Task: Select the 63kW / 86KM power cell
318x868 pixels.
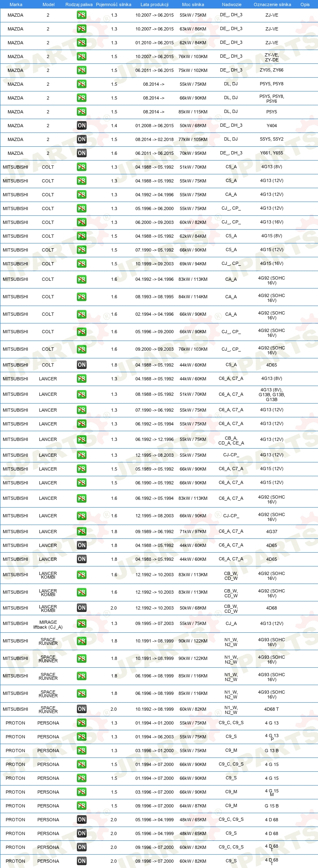Action: point(193,29)
